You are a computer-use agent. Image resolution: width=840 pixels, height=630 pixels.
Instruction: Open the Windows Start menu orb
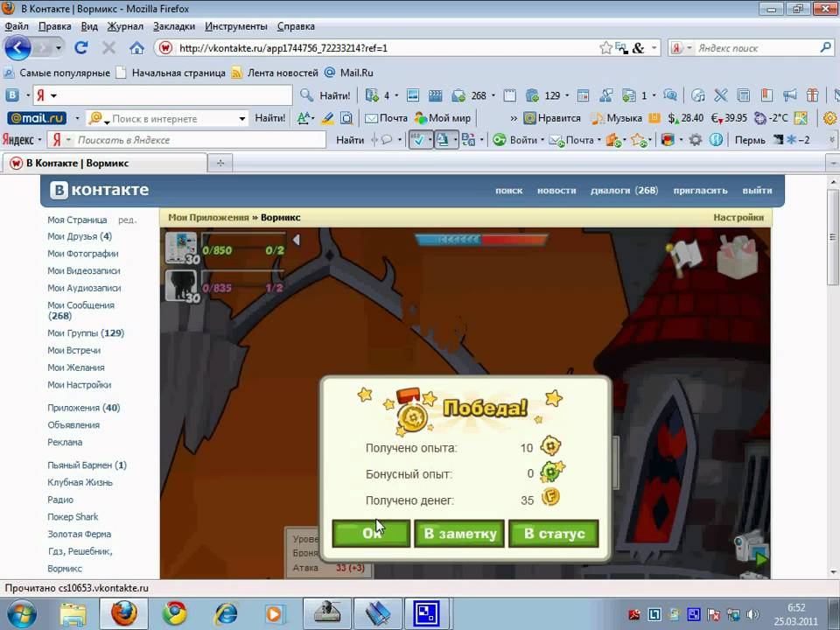pyautogui.click(x=22, y=614)
